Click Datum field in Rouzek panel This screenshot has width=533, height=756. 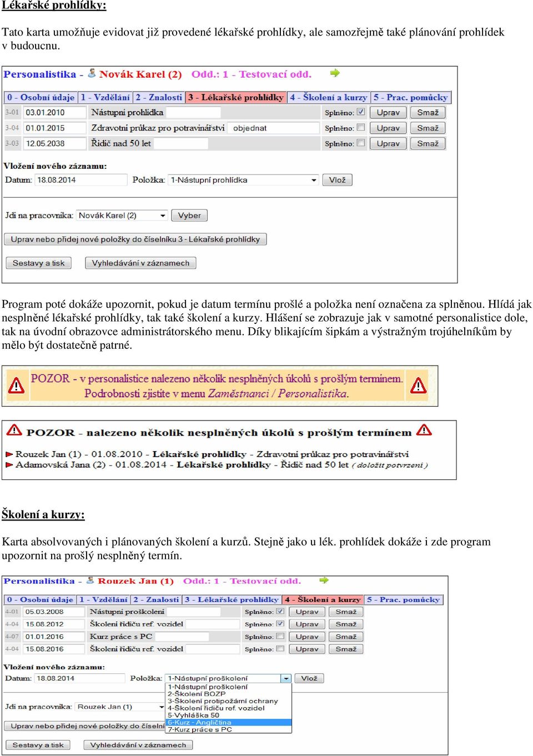pyautogui.click(x=80, y=678)
